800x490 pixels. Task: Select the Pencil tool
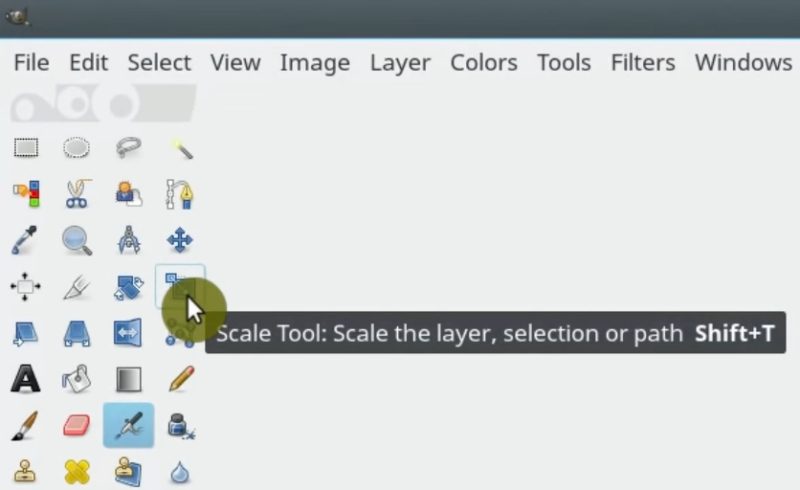(181, 378)
